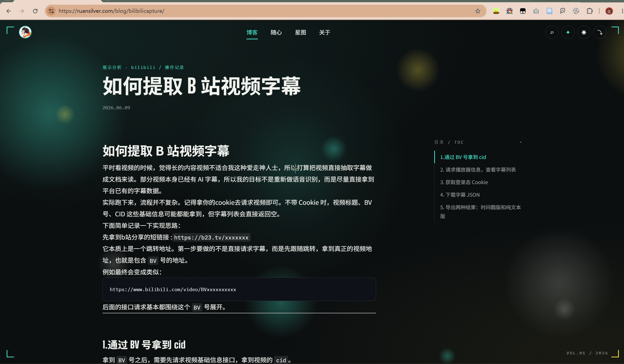This screenshot has height=364, width=624.
Task: Click the section heading 1.通过 BV 号拿到 cid
Action: coord(144,345)
